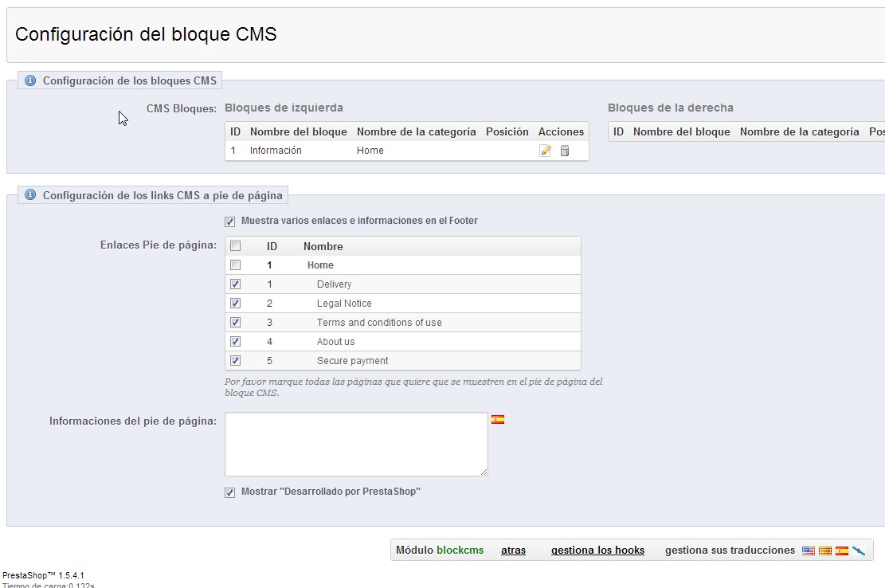885x588 pixels.
Task: Click the Spanish flag next to the footer textarea
Action: pos(498,419)
